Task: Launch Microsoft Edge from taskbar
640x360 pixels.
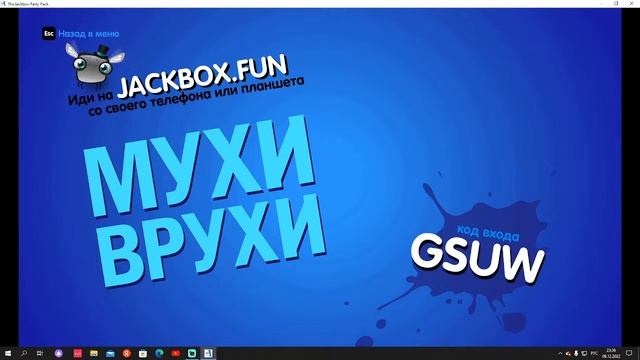Action: pos(159,353)
